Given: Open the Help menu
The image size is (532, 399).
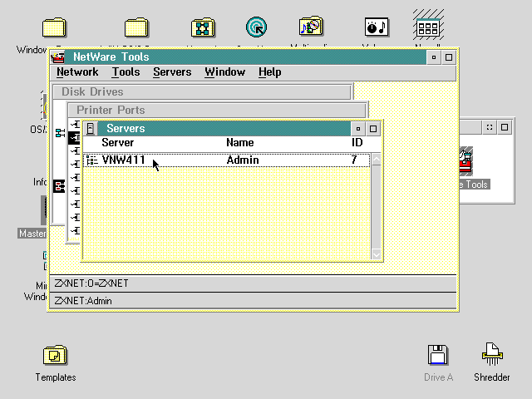Looking at the screenshot, I should pos(269,72).
